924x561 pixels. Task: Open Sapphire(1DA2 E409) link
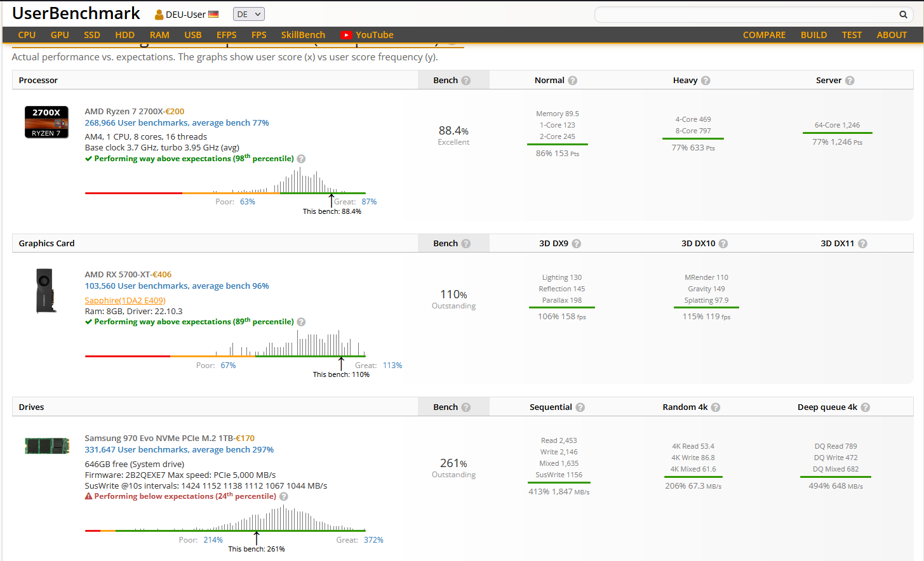click(125, 300)
